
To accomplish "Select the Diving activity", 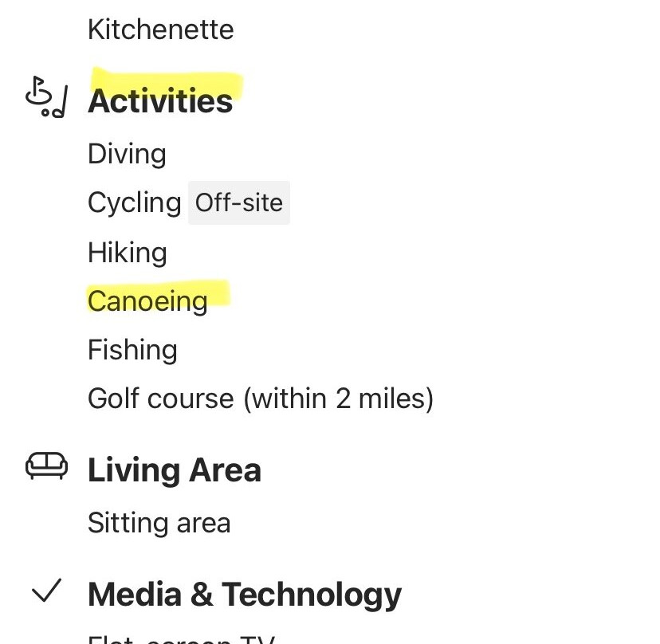I will [x=127, y=154].
